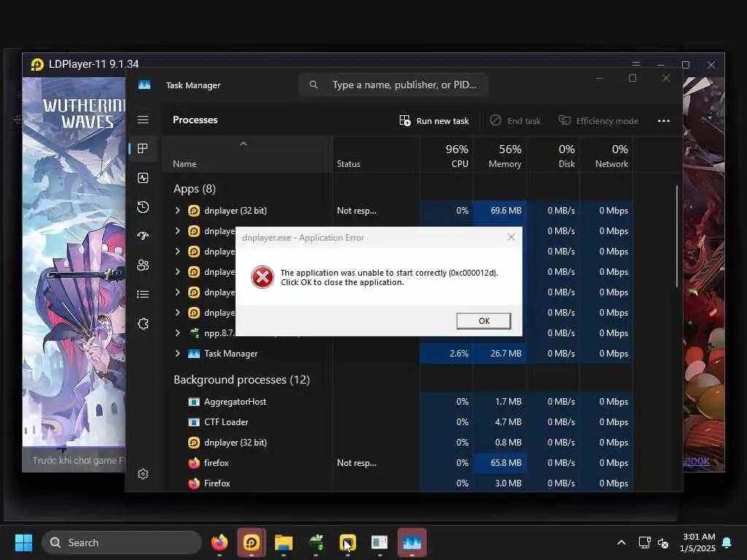Select dnplayer (32 bit) app with 69.6 MB

tap(398, 211)
